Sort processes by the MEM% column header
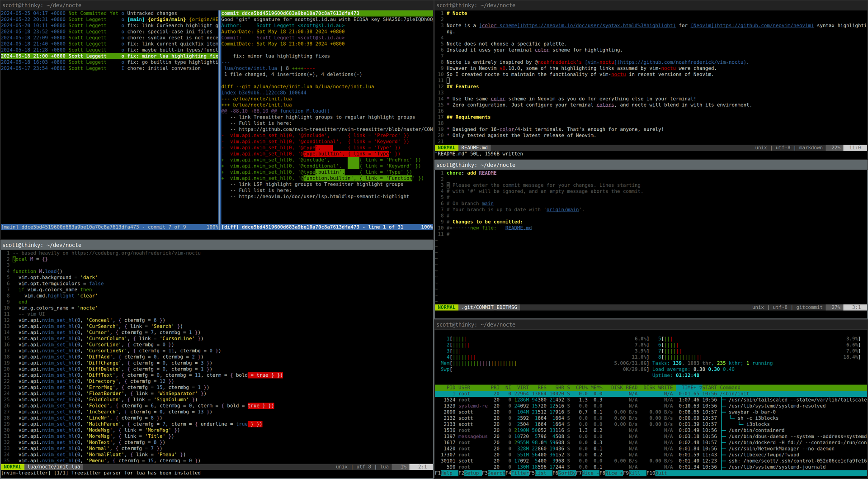Screen dimensions: 868x479 [596, 388]
